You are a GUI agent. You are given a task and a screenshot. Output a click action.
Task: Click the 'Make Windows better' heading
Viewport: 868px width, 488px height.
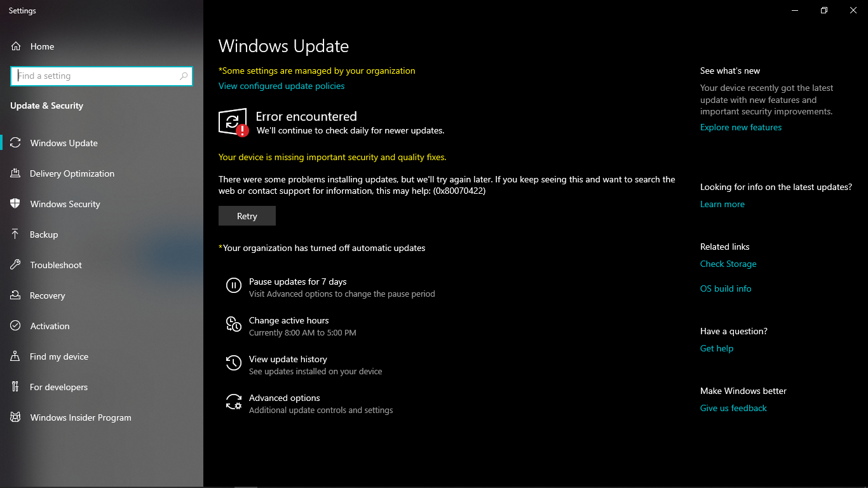coord(743,391)
